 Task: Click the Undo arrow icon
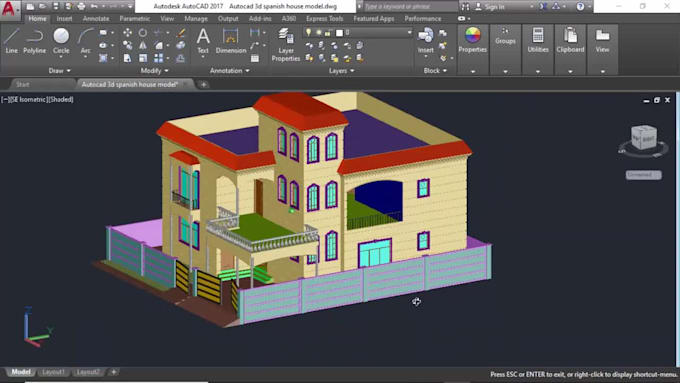click(x=94, y=7)
